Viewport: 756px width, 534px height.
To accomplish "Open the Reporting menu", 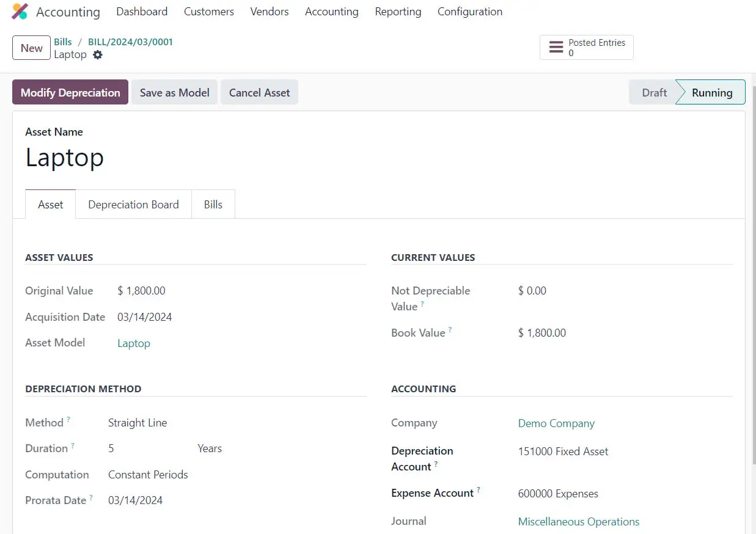I will 398,12.
